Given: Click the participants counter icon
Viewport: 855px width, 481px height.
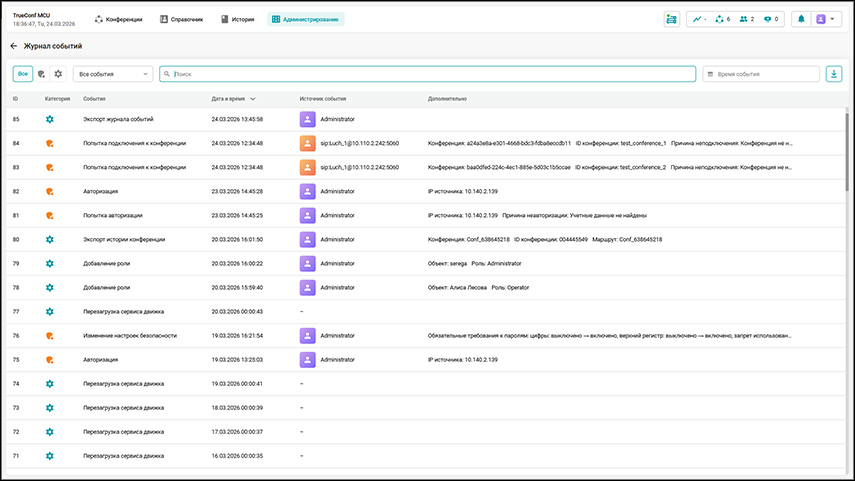Looking at the screenshot, I should pyautogui.click(x=743, y=19).
